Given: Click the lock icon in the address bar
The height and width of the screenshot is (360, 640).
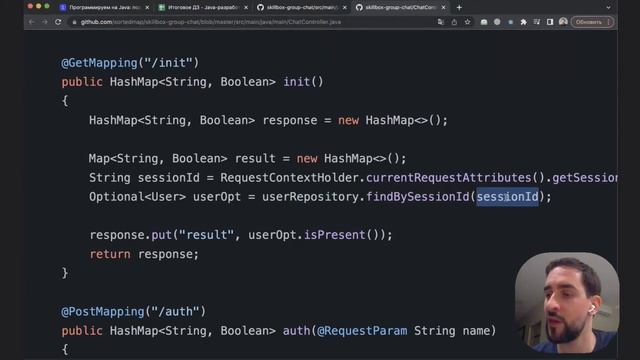Looking at the screenshot, I should pyautogui.click(x=74, y=22).
